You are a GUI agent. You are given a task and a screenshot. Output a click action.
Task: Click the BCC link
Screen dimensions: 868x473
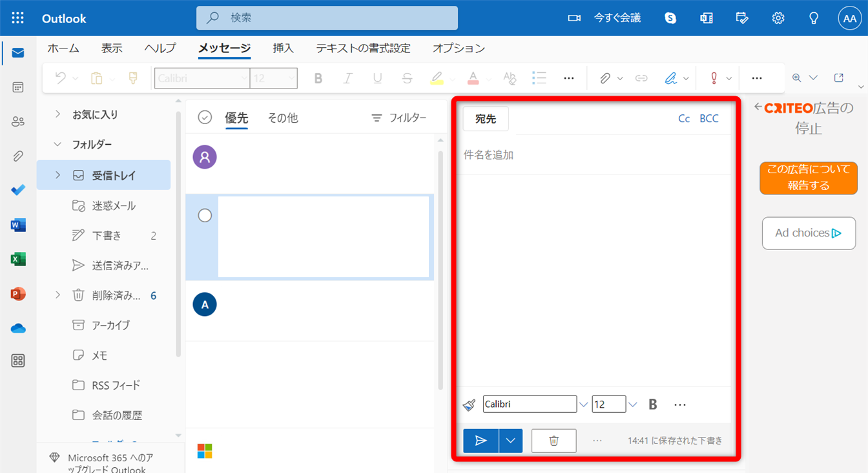(708, 119)
